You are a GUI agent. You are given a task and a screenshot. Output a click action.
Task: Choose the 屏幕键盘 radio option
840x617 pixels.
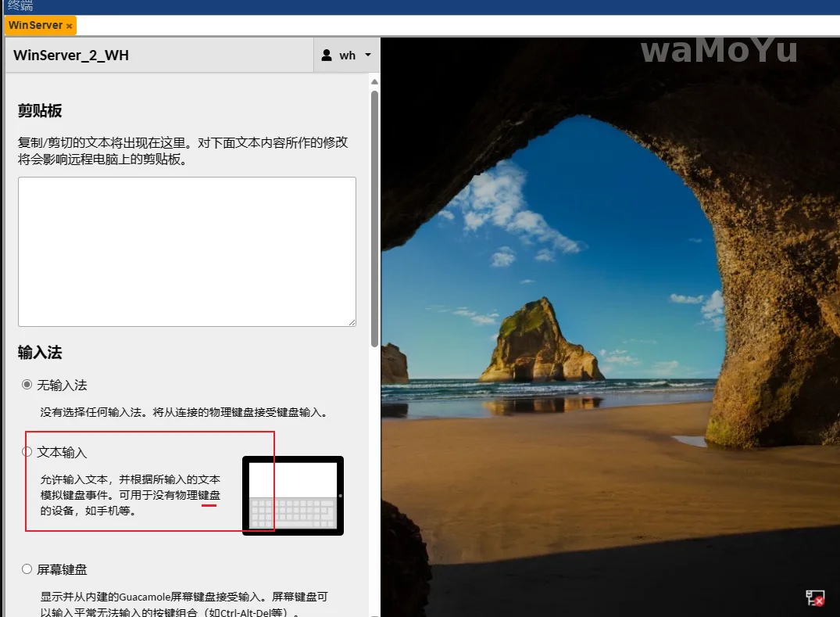tap(27, 569)
